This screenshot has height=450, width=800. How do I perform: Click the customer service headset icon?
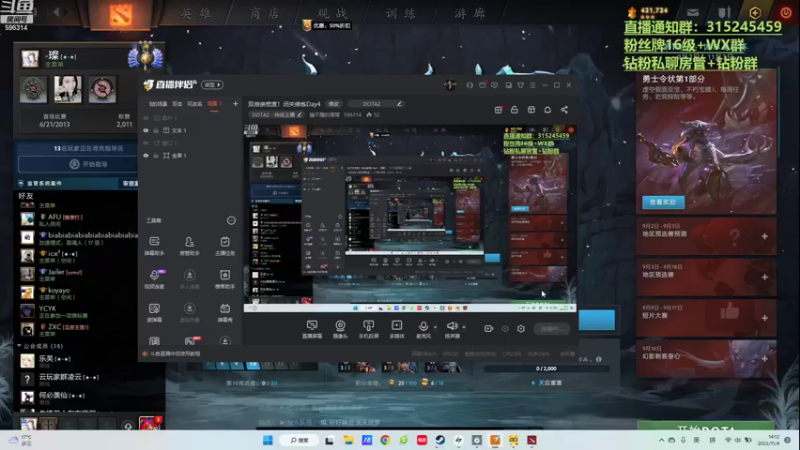[470, 85]
